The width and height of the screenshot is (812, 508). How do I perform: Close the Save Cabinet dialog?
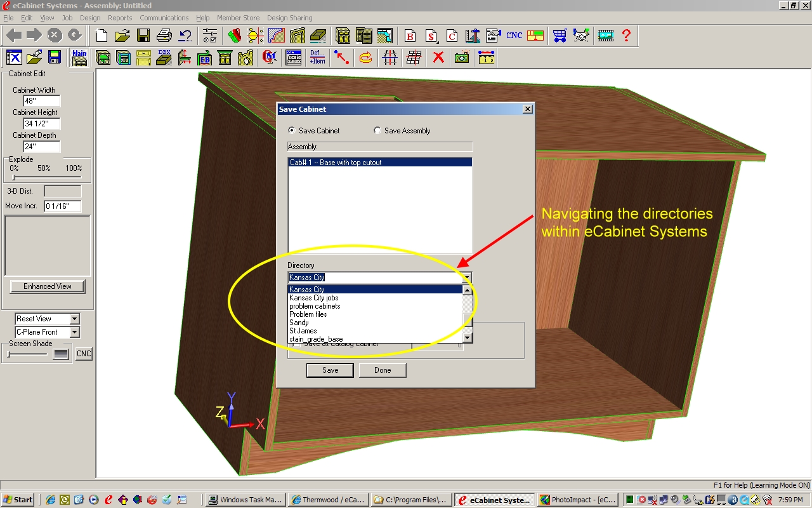(x=527, y=109)
